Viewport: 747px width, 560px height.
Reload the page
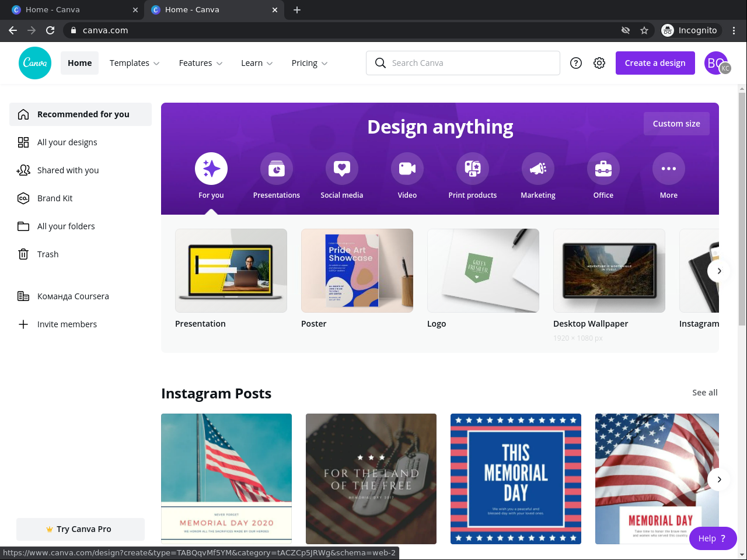tap(50, 30)
